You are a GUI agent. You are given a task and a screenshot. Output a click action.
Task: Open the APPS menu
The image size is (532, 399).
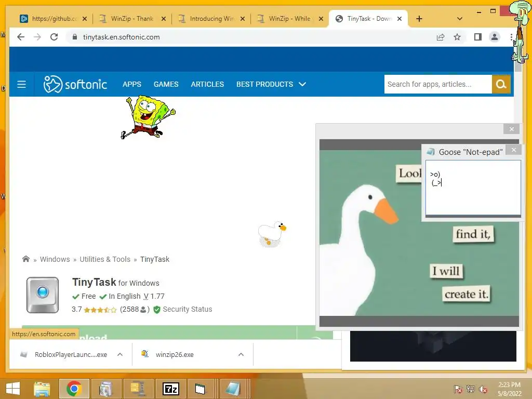click(x=131, y=84)
